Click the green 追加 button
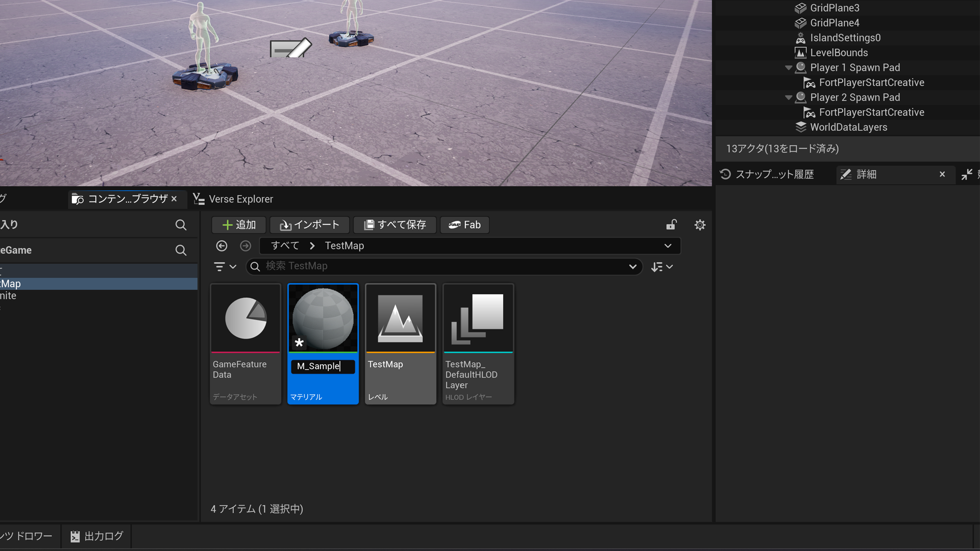The image size is (980, 551). coord(238,224)
